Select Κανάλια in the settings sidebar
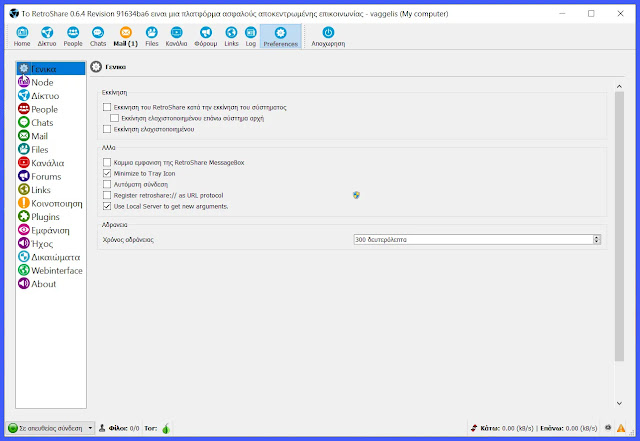 tap(51, 163)
